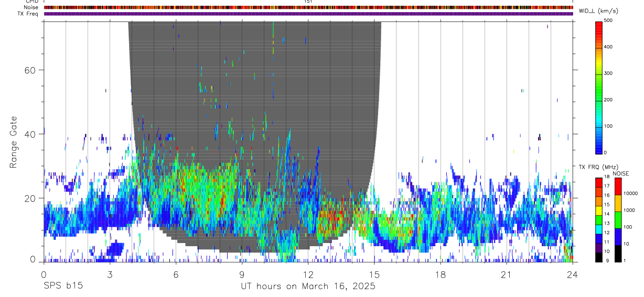Viewport: 644px width, 297px height.
Task: Click hour 6 on the time axis
Action: pos(176,274)
